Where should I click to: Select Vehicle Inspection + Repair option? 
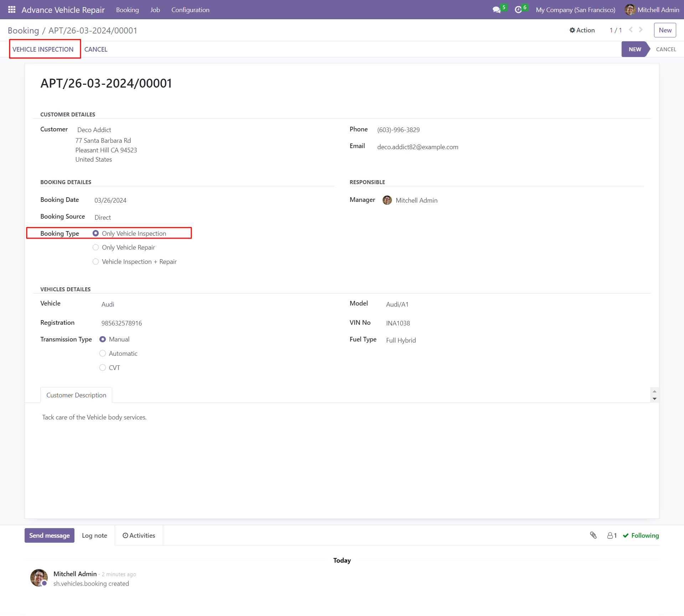95,262
